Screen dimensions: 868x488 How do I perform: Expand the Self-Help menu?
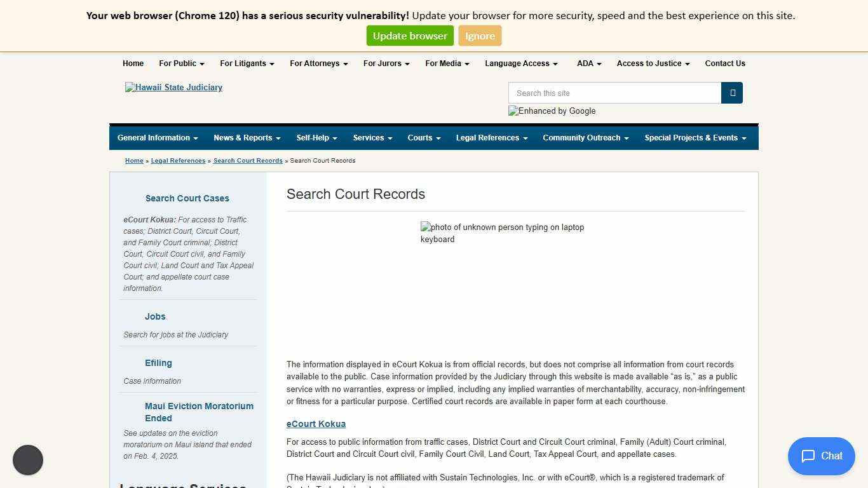click(316, 137)
